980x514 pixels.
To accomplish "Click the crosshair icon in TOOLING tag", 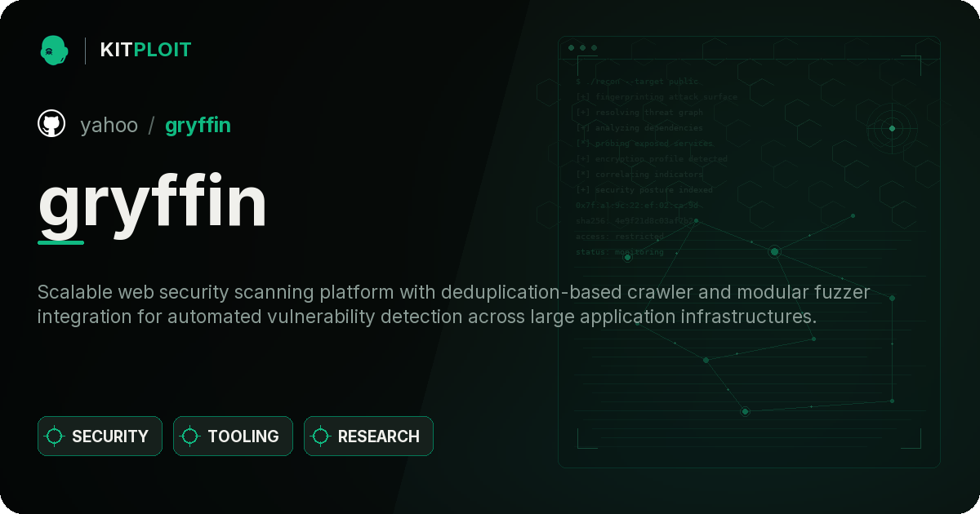I will pos(190,436).
